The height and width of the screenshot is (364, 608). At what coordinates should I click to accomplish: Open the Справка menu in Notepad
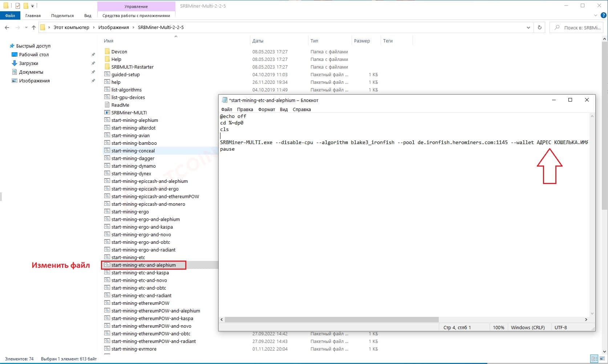[x=302, y=109]
